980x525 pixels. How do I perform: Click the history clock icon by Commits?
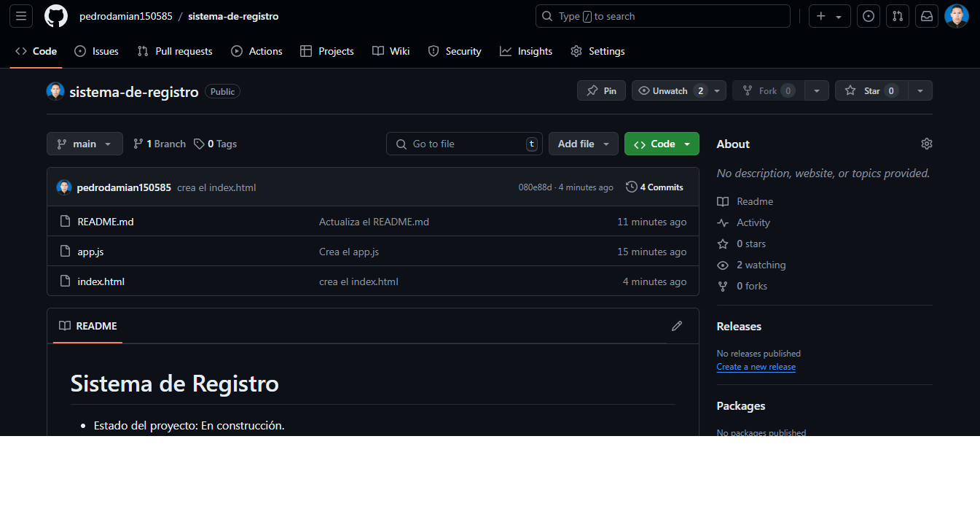pyautogui.click(x=632, y=187)
